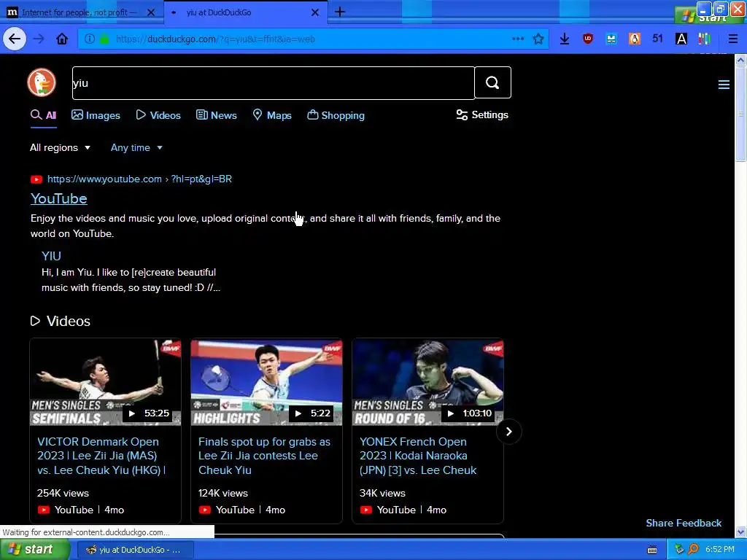The height and width of the screenshot is (560, 747).
Task: Click the green network tray icon
Action: click(679, 550)
